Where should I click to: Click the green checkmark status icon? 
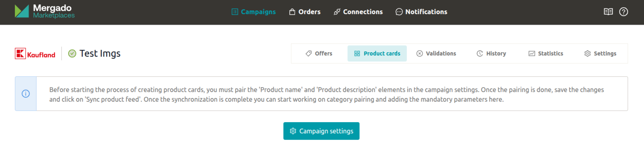pyautogui.click(x=72, y=53)
